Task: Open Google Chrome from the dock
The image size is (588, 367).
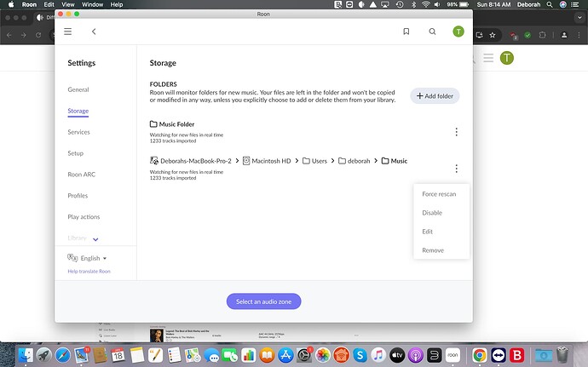Action: point(479,355)
